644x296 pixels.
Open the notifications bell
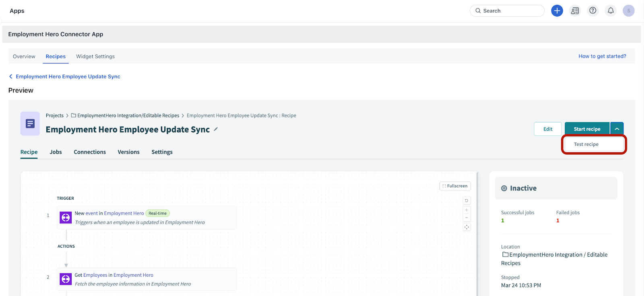611,10
